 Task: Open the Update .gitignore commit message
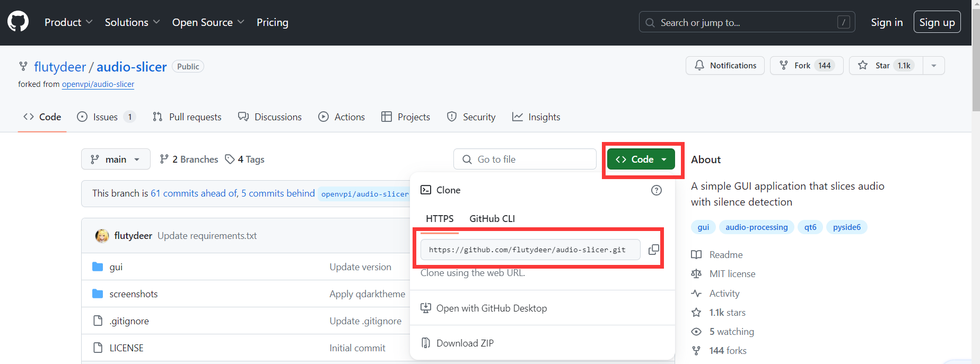(x=365, y=321)
